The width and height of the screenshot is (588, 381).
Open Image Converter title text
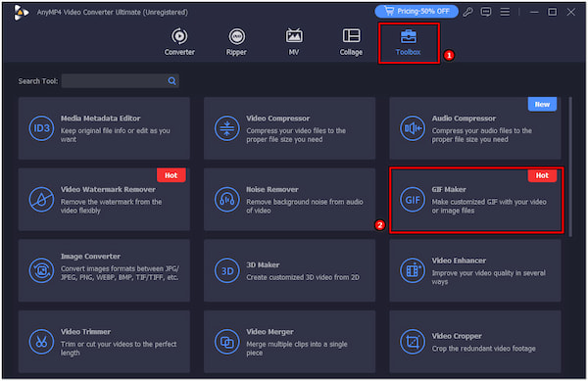click(x=90, y=257)
